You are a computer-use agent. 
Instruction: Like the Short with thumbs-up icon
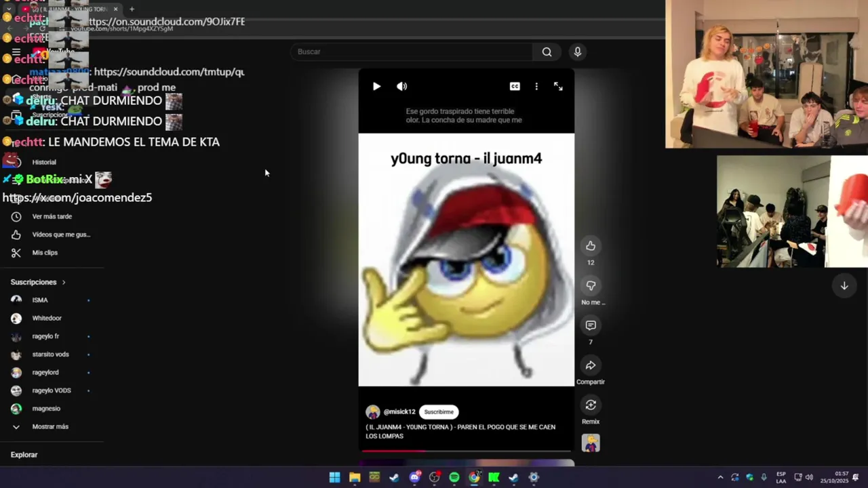click(x=591, y=245)
